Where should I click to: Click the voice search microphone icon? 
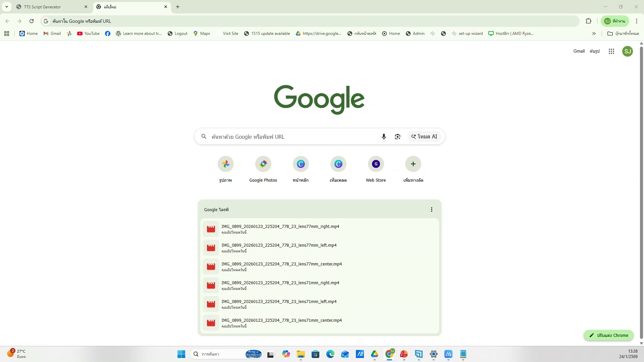pyautogui.click(x=384, y=137)
